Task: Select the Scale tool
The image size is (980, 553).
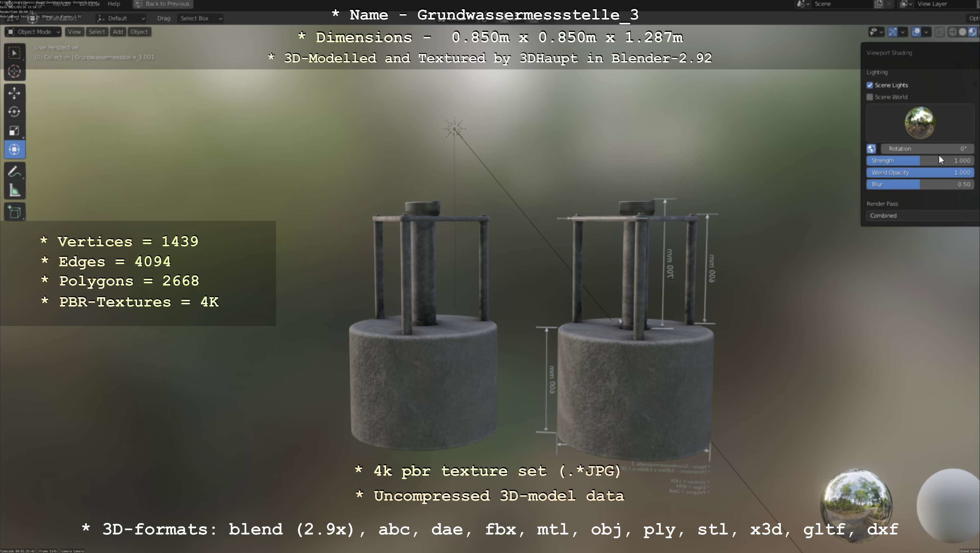Action: [x=14, y=130]
